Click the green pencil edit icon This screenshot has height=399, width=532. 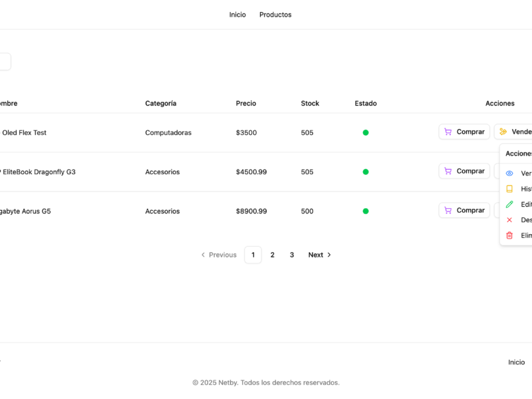click(x=509, y=205)
